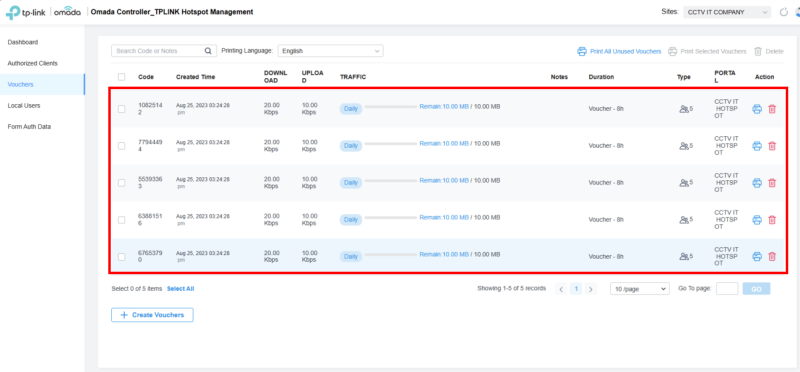Select page number 1 in pagination
The height and width of the screenshot is (372, 800).
tap(576, 289)
